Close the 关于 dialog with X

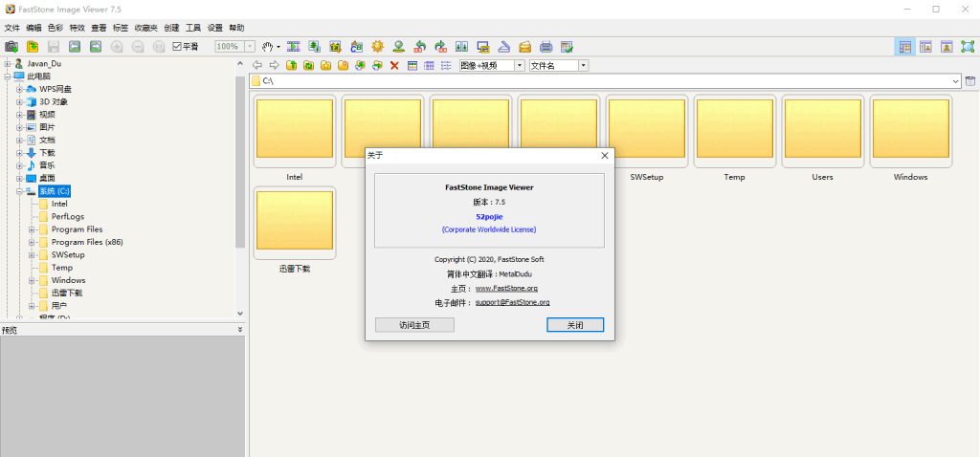pyautogui.click(x=605, y=156)
